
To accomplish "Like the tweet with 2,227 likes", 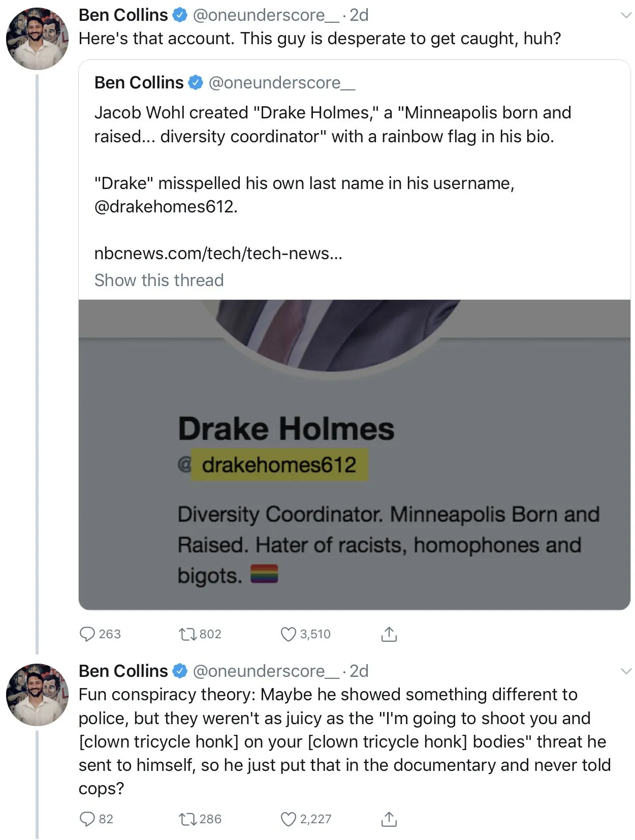I will coord(288,819).
